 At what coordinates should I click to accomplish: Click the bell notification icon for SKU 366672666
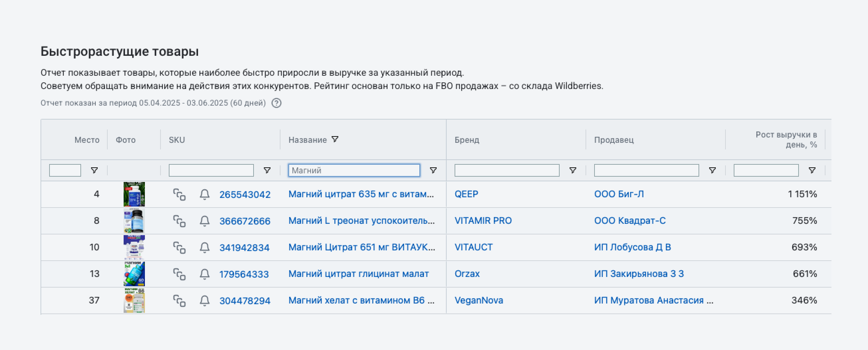click(204, 221)
